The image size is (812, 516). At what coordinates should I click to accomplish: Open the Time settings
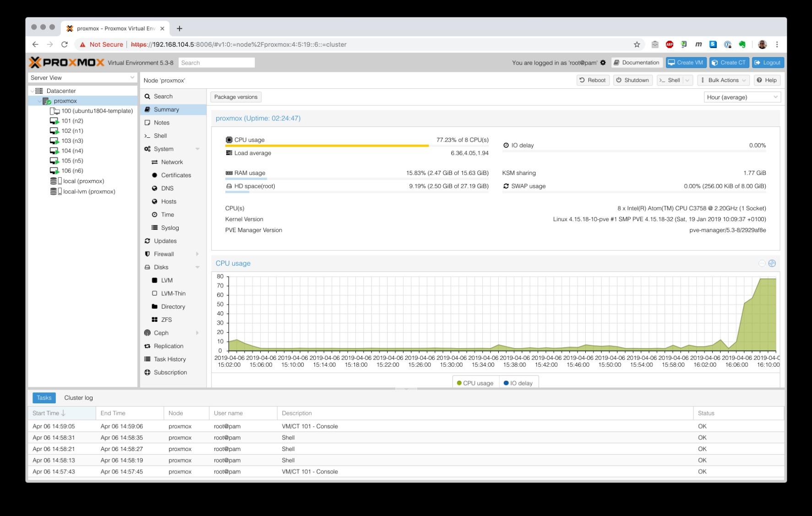(x=173, y=215)
